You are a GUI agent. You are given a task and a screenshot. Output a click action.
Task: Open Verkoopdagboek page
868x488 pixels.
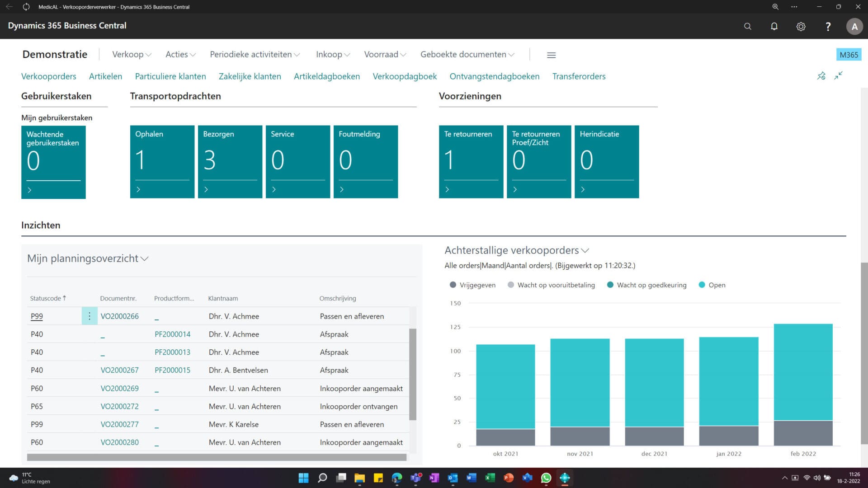coord(405,76)
